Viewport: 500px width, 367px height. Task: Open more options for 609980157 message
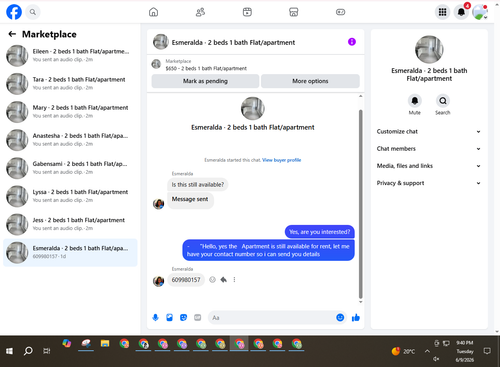234,280
